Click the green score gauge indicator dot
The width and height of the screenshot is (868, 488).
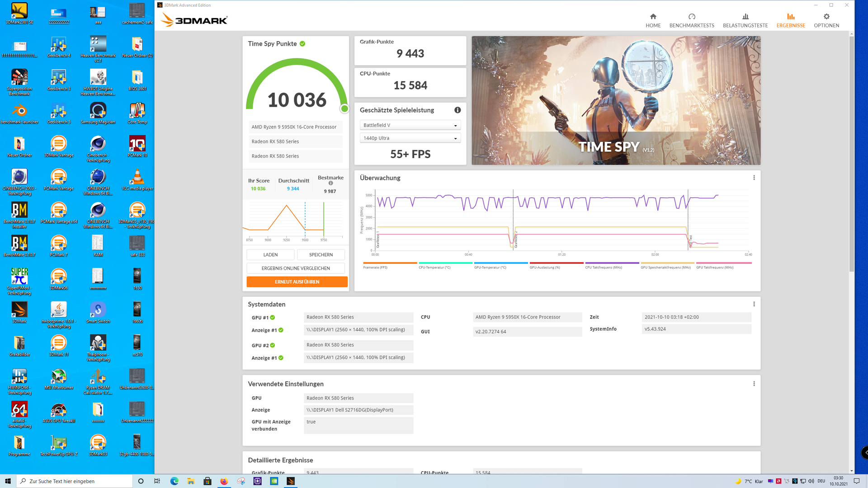click(x=344, y=108)
